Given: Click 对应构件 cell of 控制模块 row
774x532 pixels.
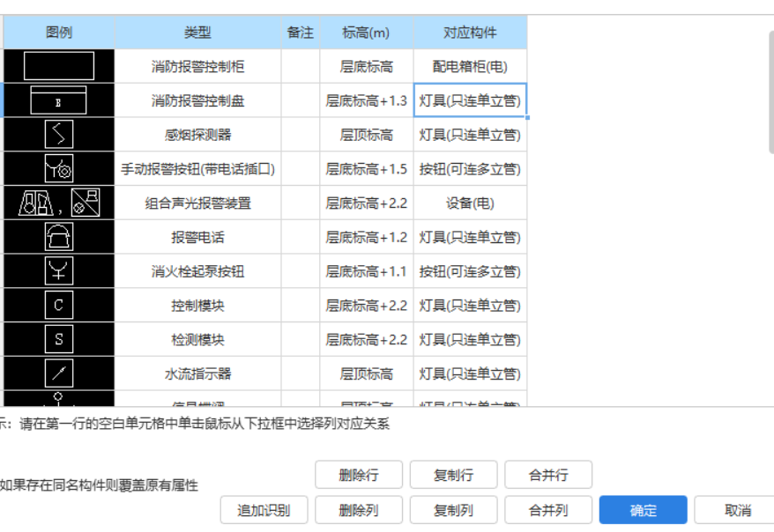Looking at the screenshot, I should (x=470, y=305).
